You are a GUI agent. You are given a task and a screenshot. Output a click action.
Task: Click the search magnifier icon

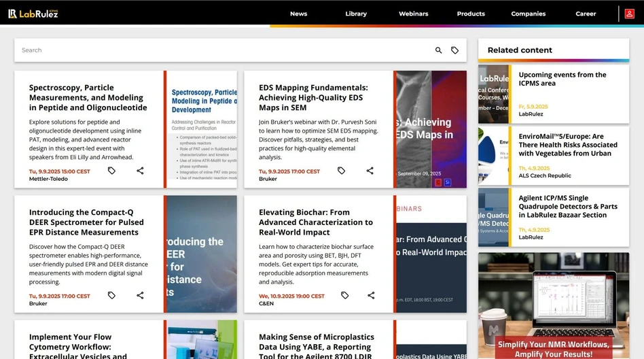pos(439,50)
